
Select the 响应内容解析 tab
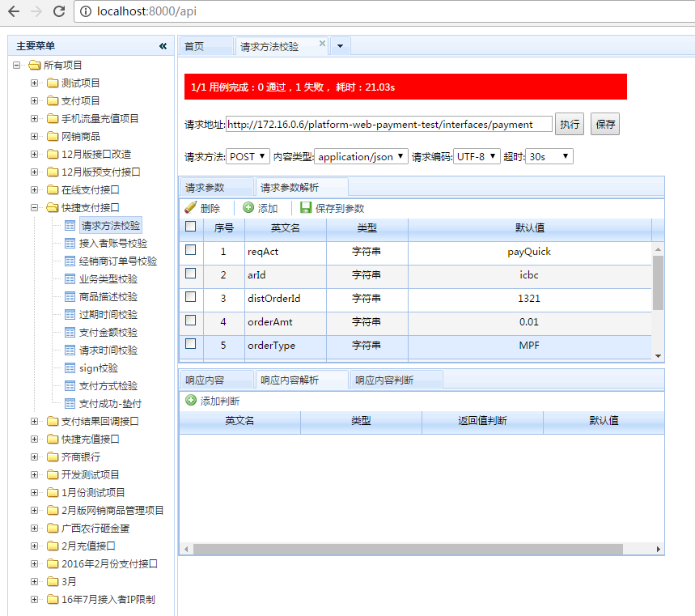tap(302, 380)
